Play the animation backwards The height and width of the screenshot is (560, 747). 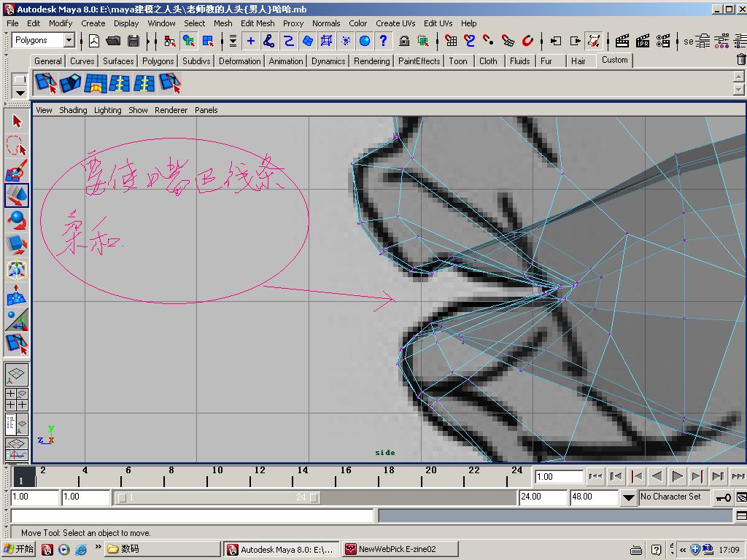point(657,475)
